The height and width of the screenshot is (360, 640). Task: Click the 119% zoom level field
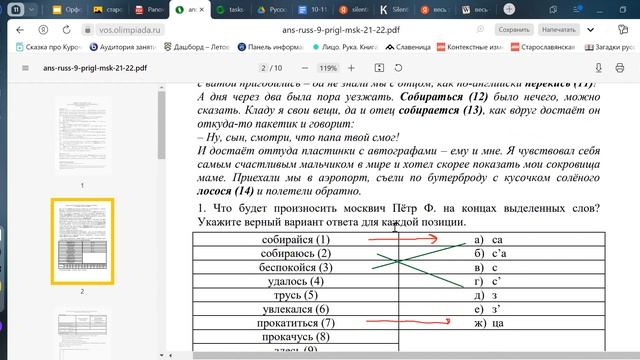(x=328, y=68)
